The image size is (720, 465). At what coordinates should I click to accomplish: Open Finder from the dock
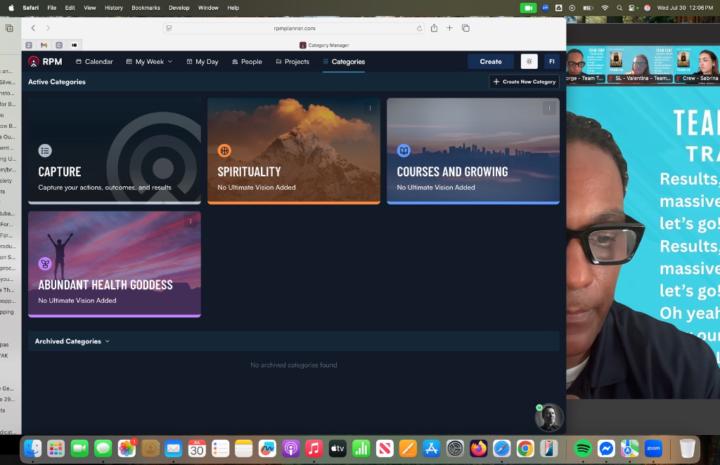[33, 448]
